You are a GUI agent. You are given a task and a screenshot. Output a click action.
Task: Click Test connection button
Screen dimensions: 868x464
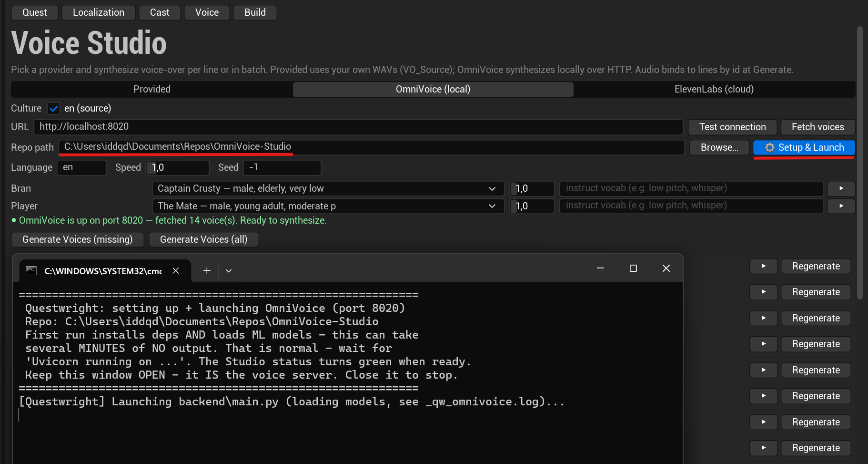tap(732, 127)
